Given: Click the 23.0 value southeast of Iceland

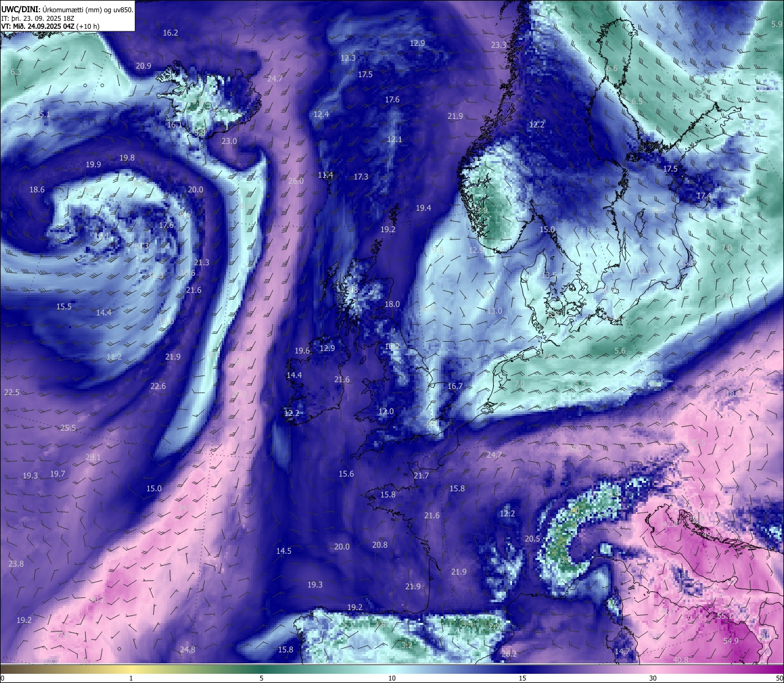Looking at the screenshot, I should (229, 141).
